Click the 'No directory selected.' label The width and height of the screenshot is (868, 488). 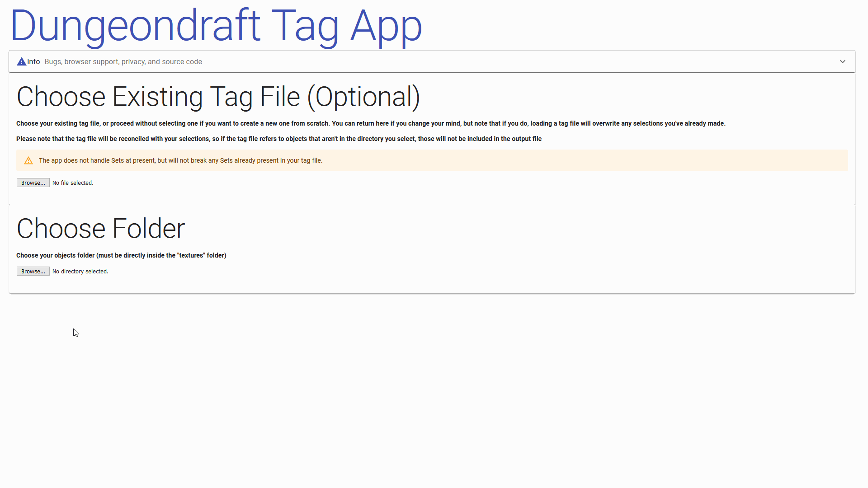(x=80, y=272)
